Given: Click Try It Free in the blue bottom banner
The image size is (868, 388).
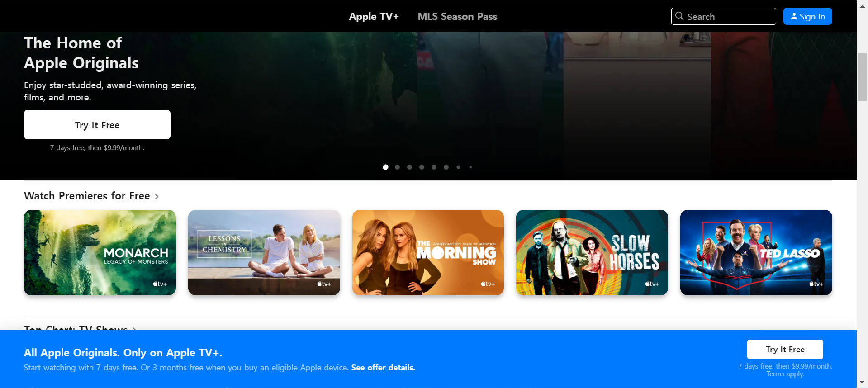Looking at the screenshot, I should pyautogui.click(x=785, y=349).
